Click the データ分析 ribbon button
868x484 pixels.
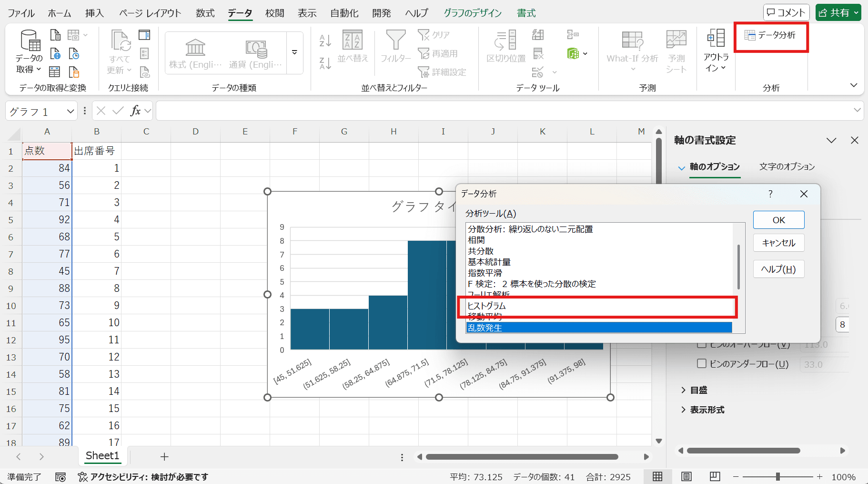[770, 35]
